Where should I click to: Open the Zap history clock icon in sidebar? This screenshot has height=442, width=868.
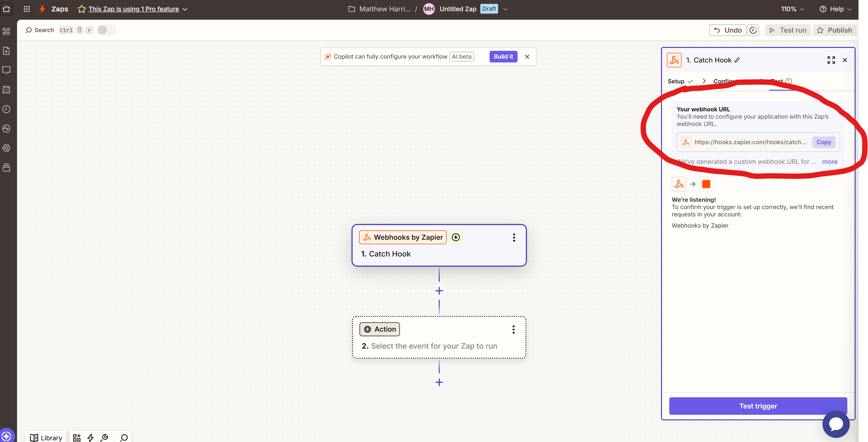click(6, 109)
